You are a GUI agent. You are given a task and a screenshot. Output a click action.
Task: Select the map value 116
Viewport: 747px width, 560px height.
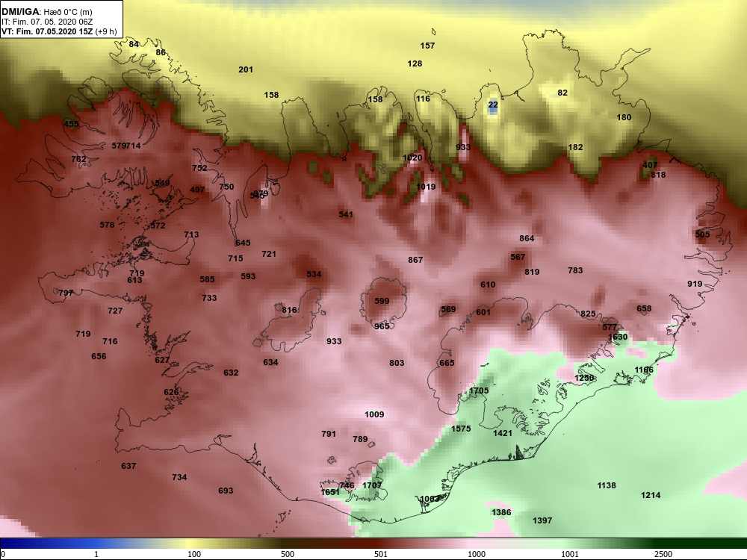pos(423,99)
